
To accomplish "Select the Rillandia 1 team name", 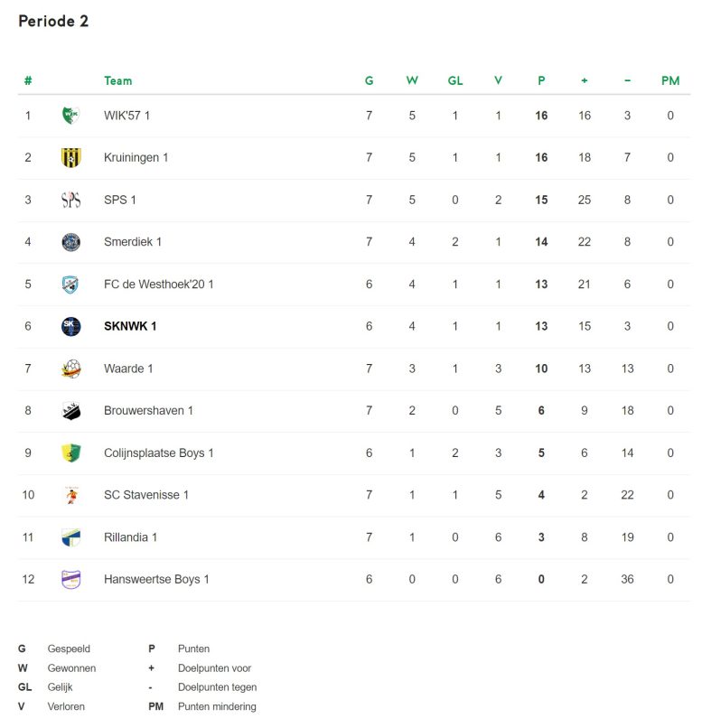I will [130, 537].
